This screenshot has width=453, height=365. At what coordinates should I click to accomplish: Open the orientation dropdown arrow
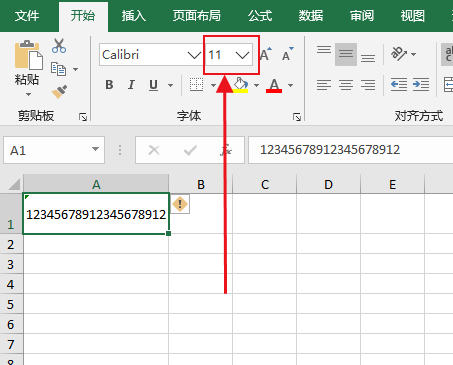(x=414, y=54)
